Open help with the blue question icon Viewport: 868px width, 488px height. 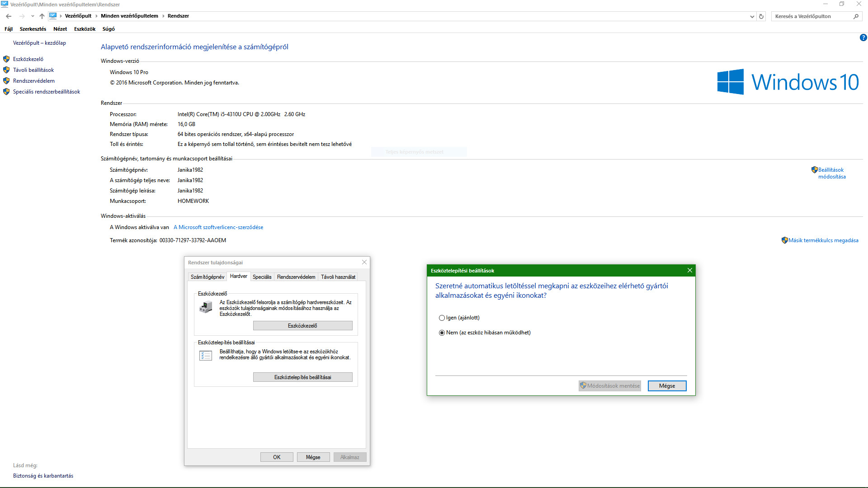[863, 38]
